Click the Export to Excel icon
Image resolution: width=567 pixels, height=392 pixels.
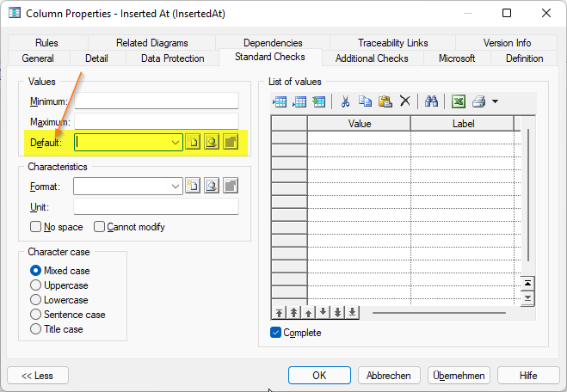coord(459,101)
